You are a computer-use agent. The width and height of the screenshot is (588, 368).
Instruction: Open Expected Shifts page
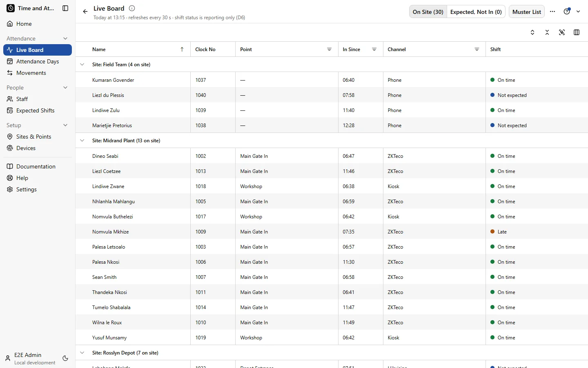[x=38, y=110]
